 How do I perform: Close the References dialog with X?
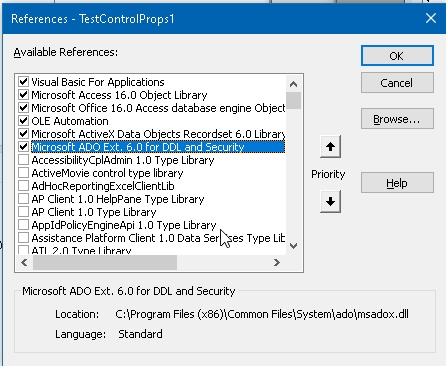click(x=431, y=18)
